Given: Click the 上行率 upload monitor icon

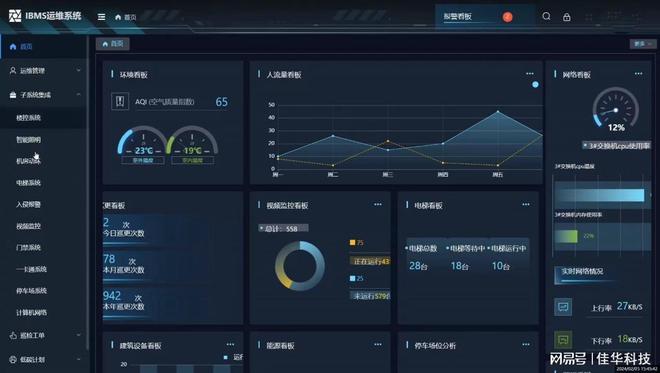Looking at the screenshot, I should (x=563, y=306).
